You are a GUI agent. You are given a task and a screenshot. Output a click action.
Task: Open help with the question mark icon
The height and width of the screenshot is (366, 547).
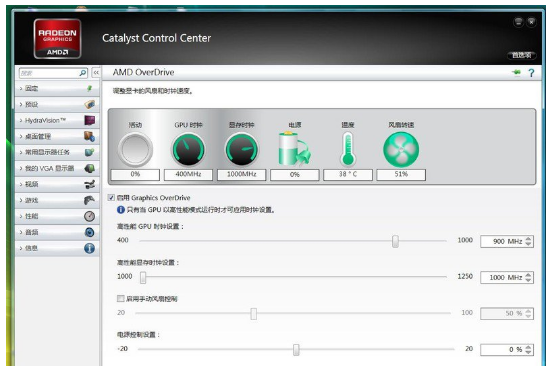[x=531, y=73]
